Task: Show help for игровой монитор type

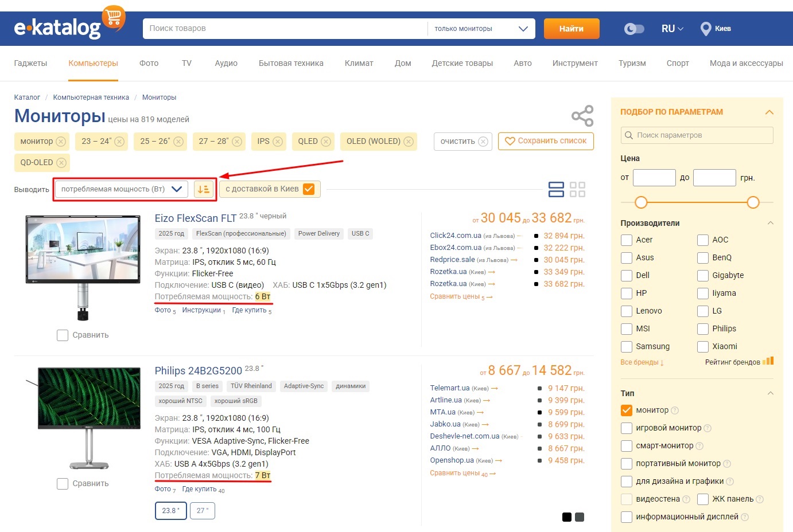Action: pos(708,428)
